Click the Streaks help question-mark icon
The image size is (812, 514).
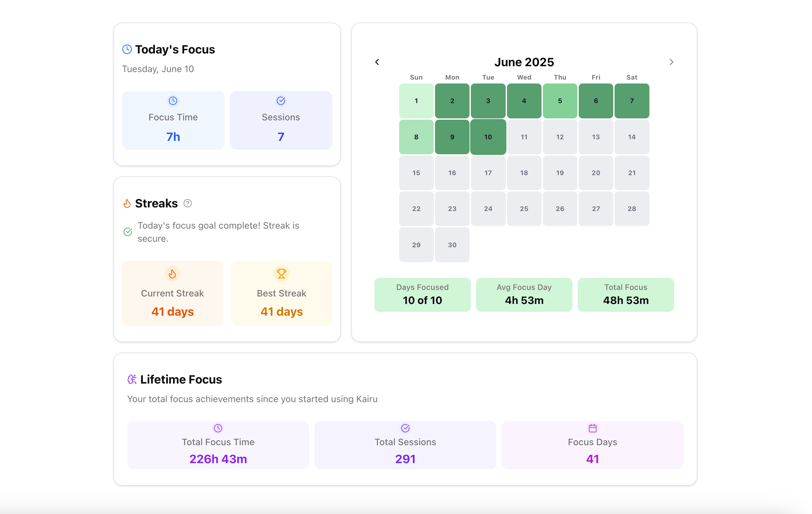click(187, 203)
